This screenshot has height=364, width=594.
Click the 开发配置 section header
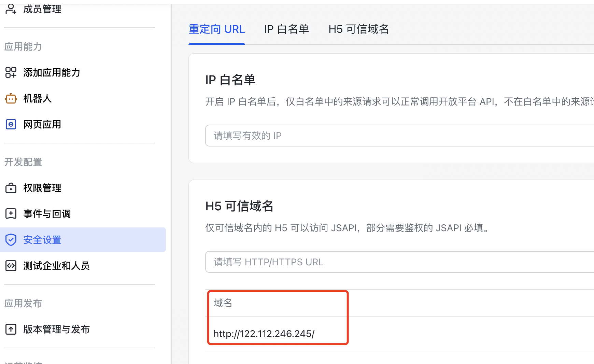(x=23, y=162)
